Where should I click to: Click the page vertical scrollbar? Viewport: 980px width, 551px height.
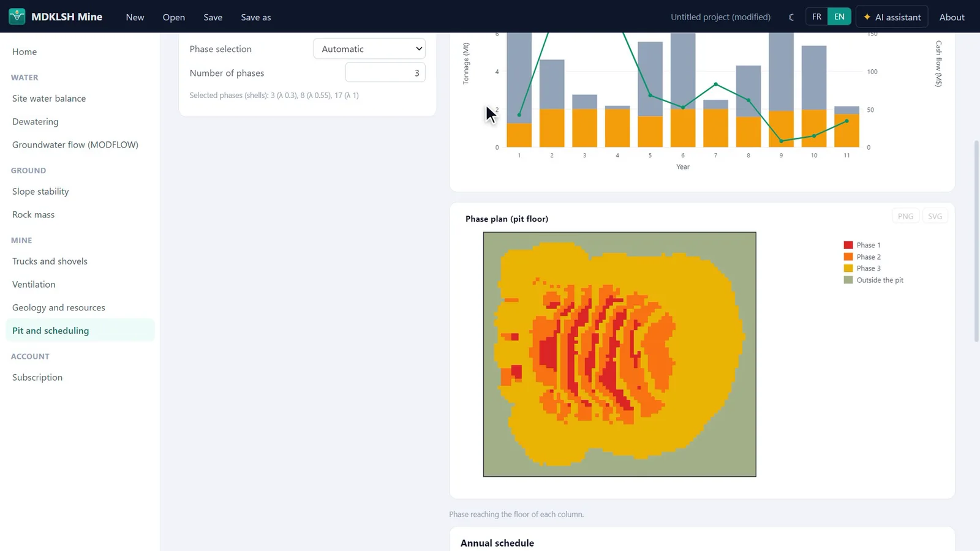pos(976,241)
